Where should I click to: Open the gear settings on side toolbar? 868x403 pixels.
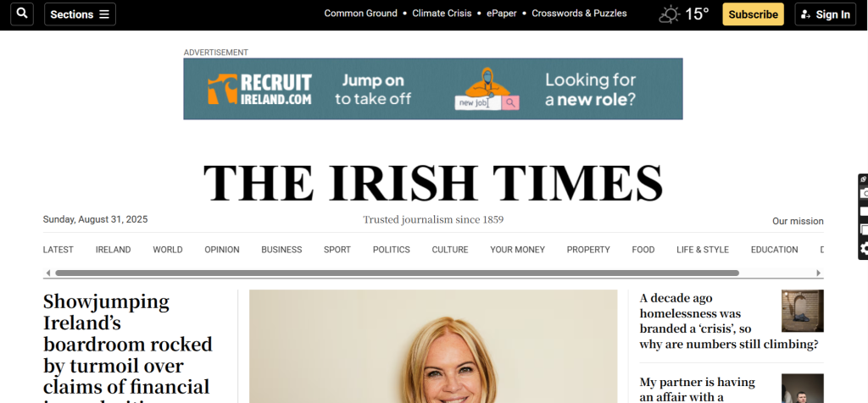click(x=864, y=249)
